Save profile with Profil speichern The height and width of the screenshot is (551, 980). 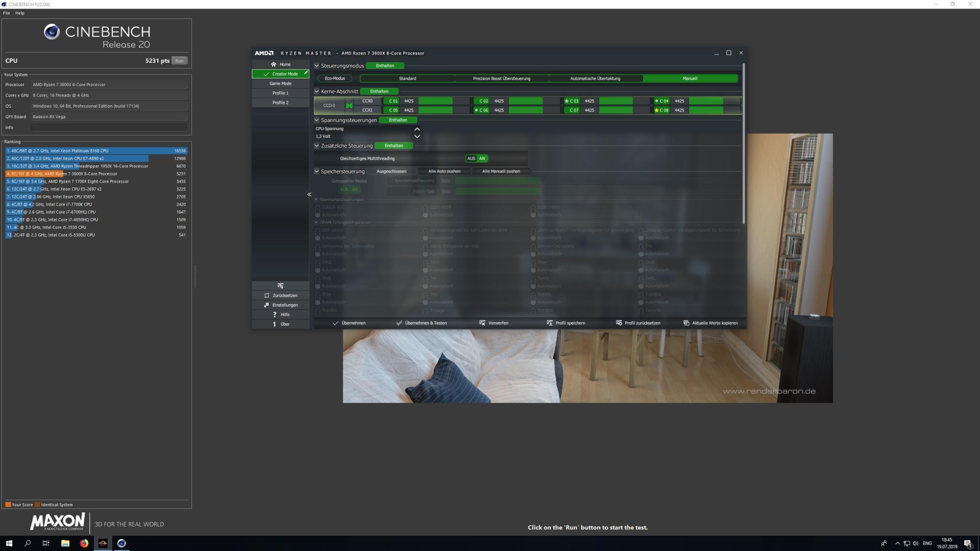click(566, 323)
